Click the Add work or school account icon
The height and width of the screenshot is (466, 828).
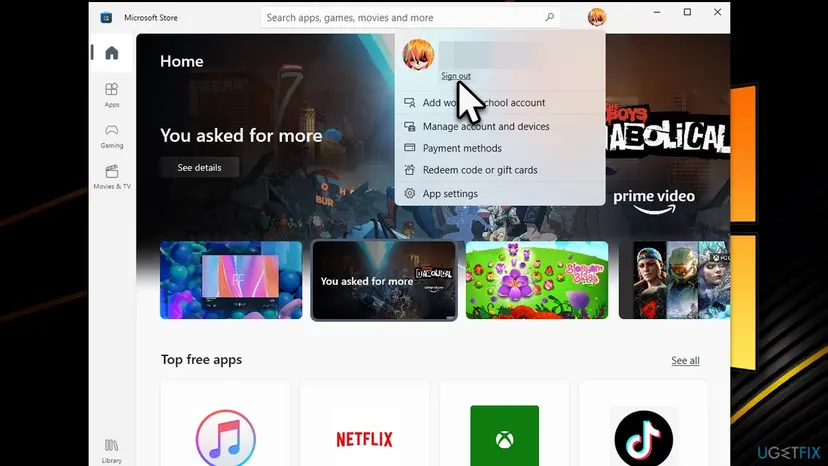point(409,102)
